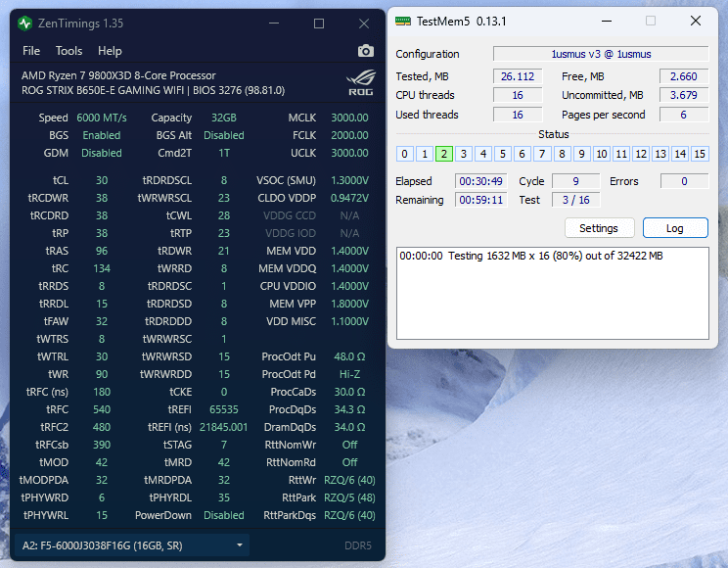Click the Capacity value 32GB
Viewport: 728px width, 568px height.
[224, 118]
